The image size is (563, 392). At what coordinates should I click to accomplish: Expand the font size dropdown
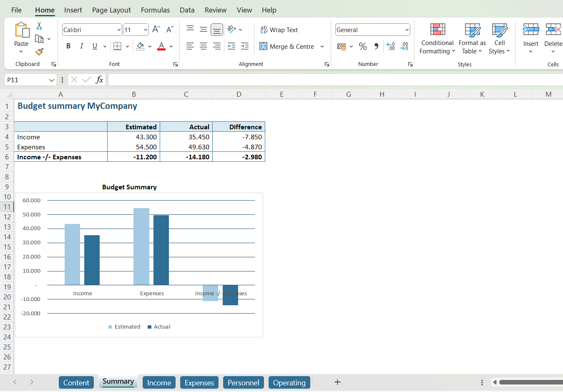[x=146, y=30]
